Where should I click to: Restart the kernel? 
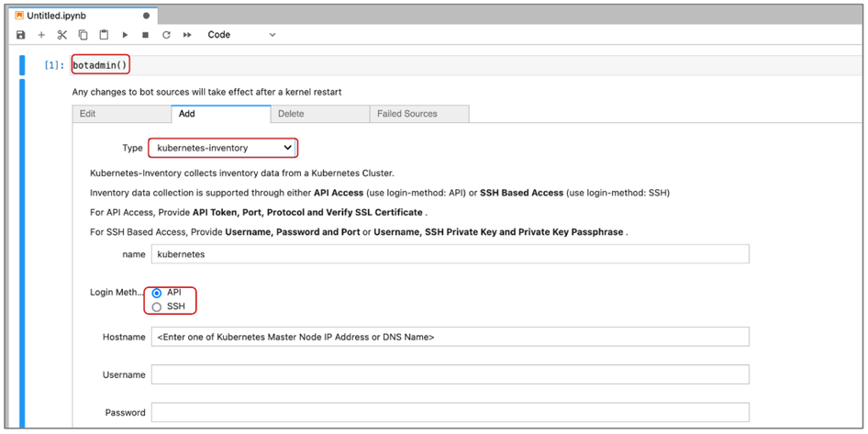pyautogui.click(x=166, y=35)
